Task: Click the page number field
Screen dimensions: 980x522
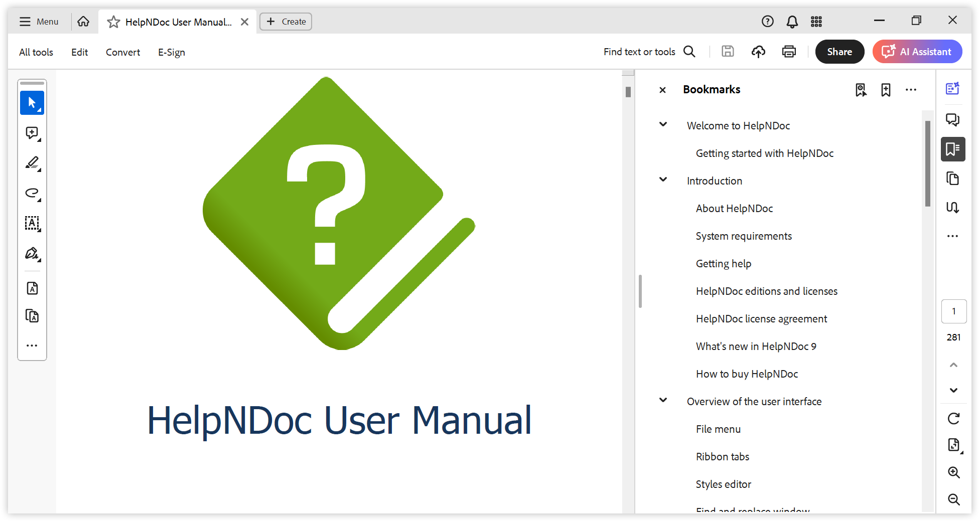Action: (954, 311)
